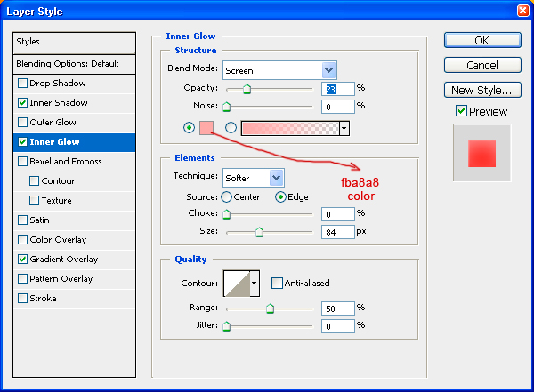Uncheck the Inner Glow checkbox
534x392 pixels.
pyautogui.click(x=22, y=142)
